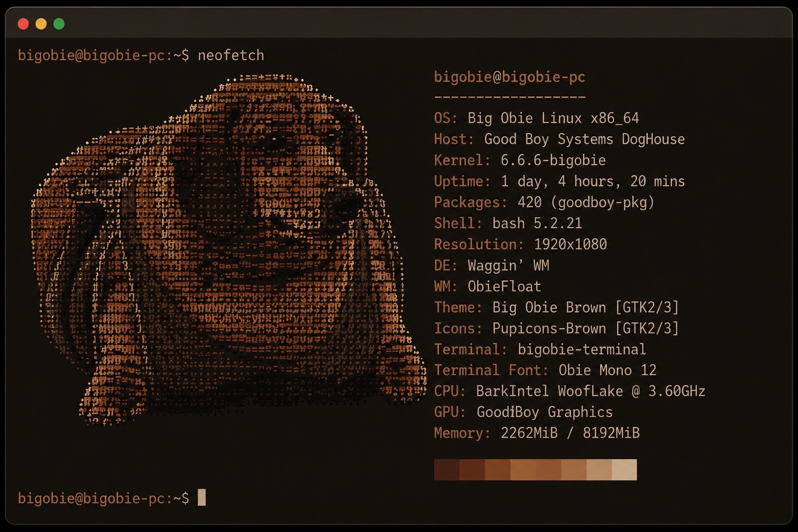Image resolution: width=798 pixels, height=532 pixels.
Task: Click the Host: Good Boy Systems DogHouse line
Action: [560, 139]
